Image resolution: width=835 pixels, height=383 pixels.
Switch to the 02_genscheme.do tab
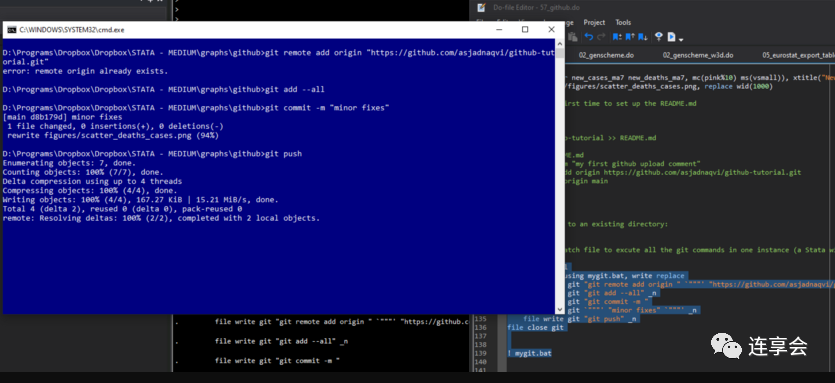pos(606,55)
